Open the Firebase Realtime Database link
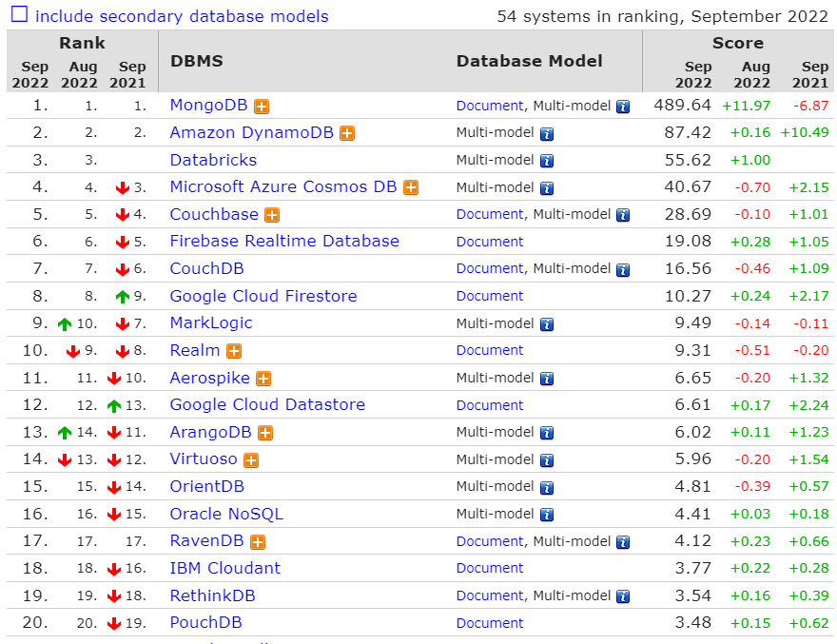Viewport: 837px width, 644px height. pos(284,241)
